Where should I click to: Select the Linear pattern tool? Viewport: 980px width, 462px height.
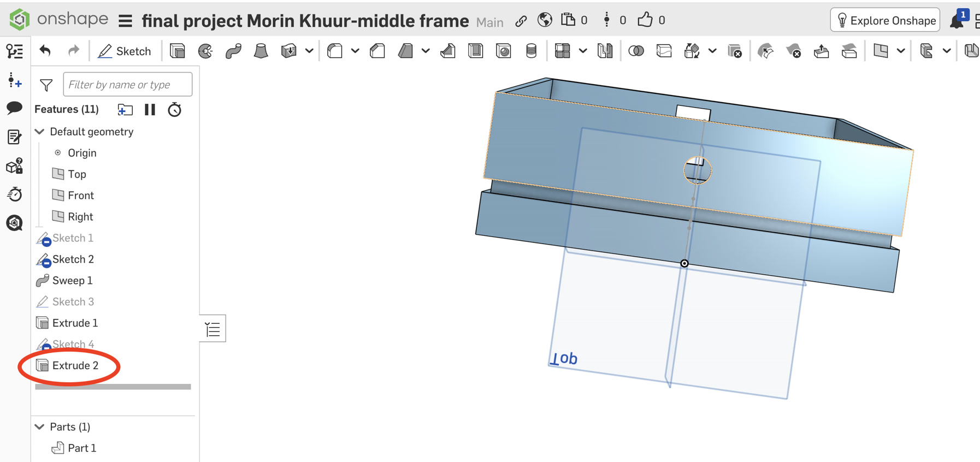pyautogui.click(x=563, y=51)
